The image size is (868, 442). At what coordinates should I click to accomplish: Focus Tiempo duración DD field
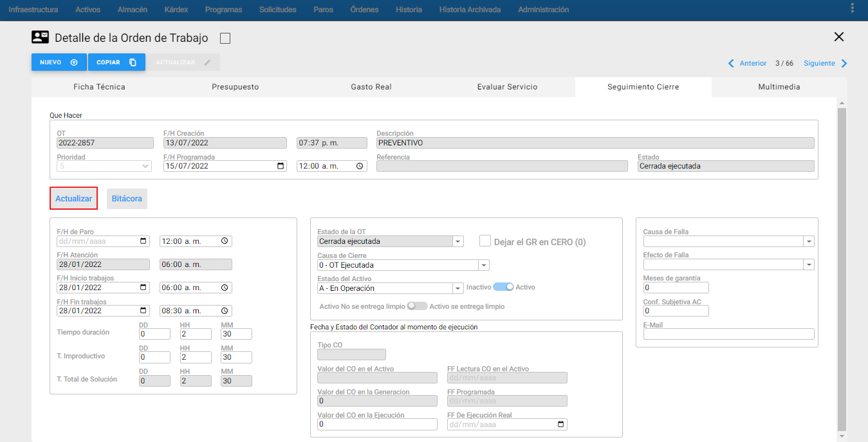tap(154, 334)
